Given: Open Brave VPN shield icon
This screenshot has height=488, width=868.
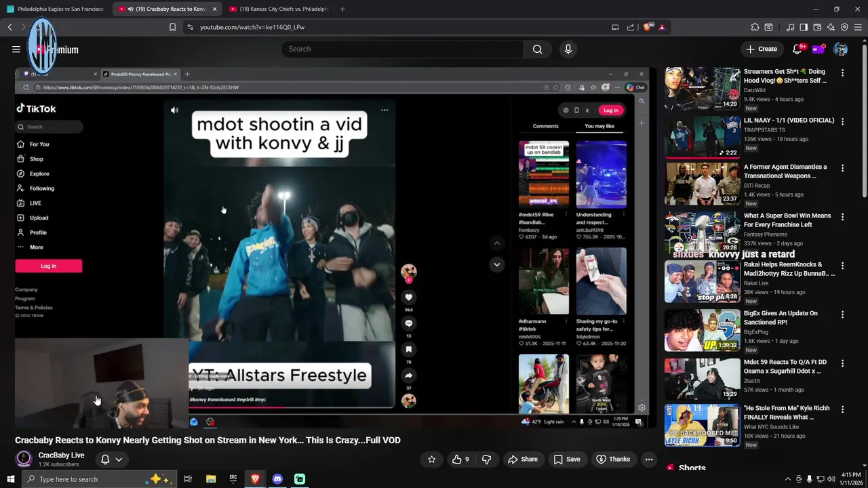Looking at the screenshot, I should 844,27.
